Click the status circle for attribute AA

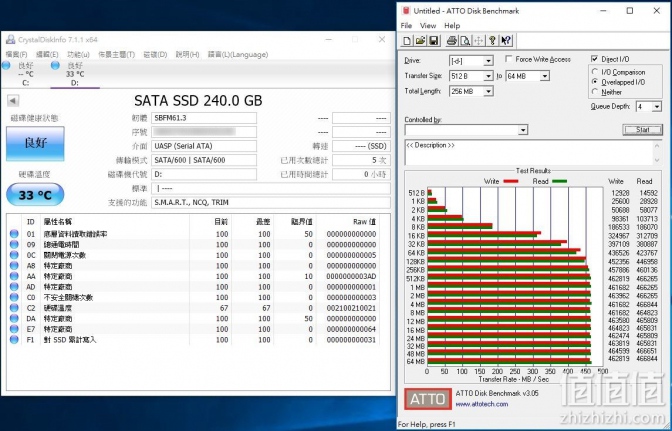[14, 276]
